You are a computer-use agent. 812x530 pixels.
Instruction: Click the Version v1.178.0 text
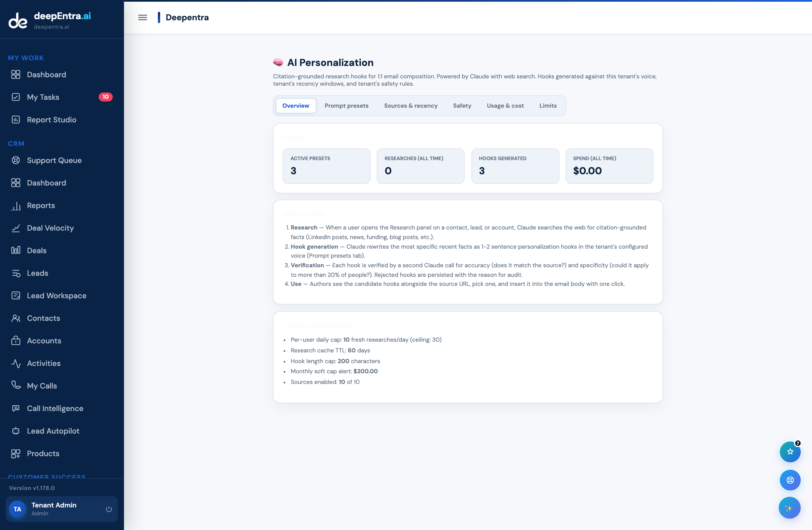pos(32,488)
